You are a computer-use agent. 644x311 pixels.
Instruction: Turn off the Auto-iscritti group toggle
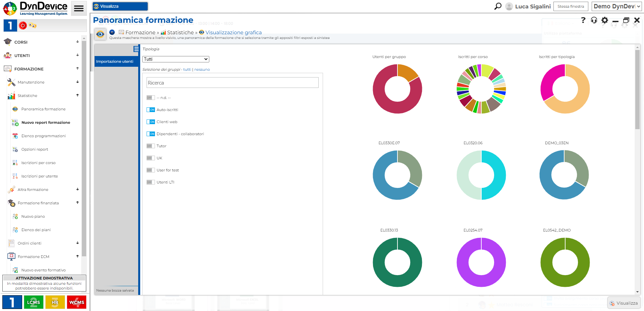click(151, 110)
